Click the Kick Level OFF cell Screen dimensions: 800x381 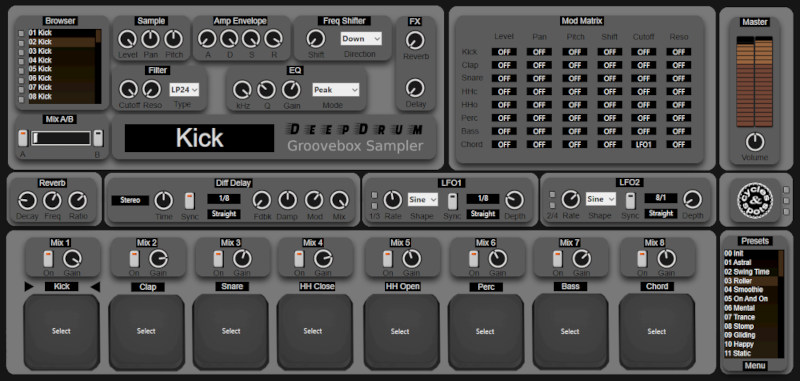504,52
